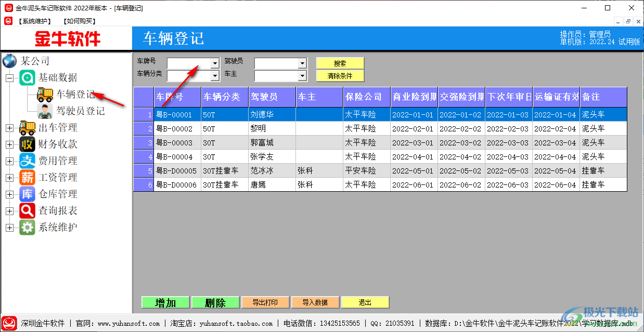Select row header number 6

[144, 184]
